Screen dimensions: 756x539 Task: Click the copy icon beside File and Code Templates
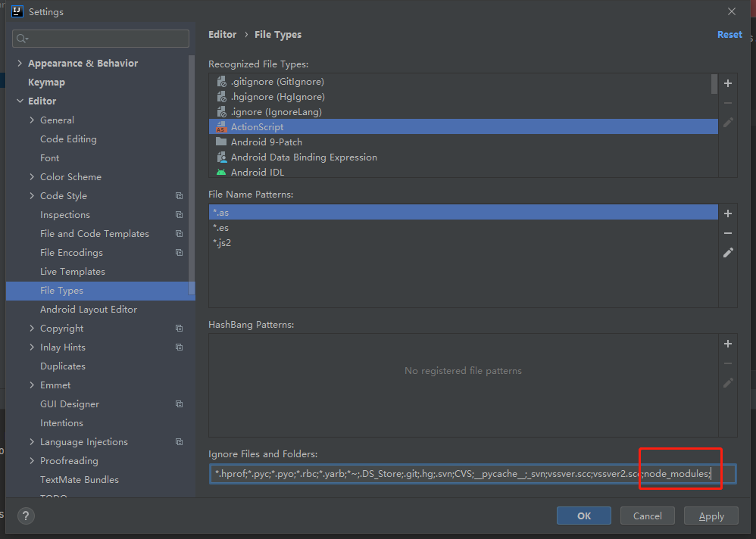tap(179, 234)
